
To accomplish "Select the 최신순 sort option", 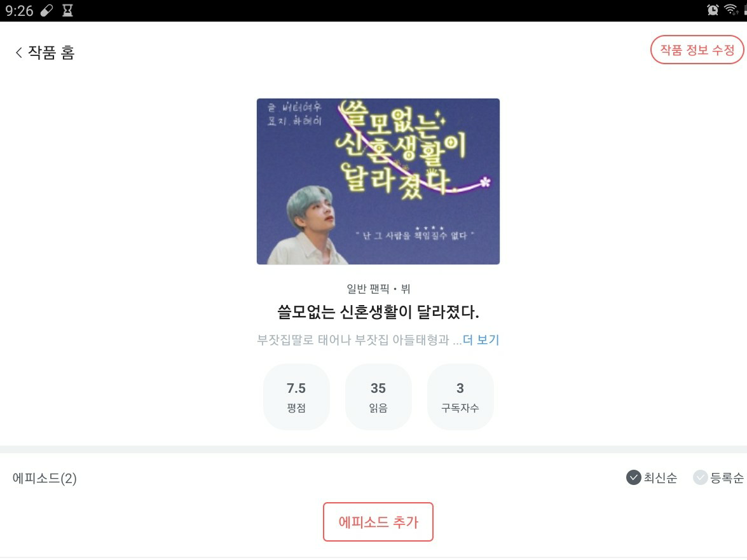I will 652,477.
